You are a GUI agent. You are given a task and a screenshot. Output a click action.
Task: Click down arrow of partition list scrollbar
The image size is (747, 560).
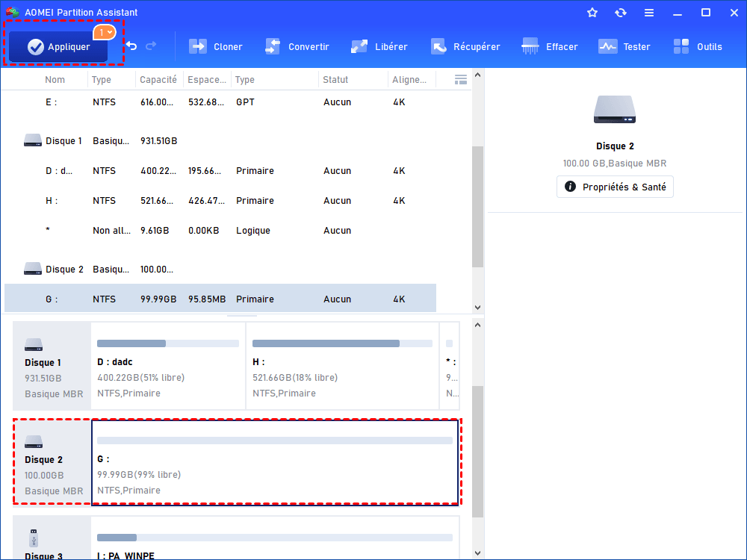(x=477, y=308)
